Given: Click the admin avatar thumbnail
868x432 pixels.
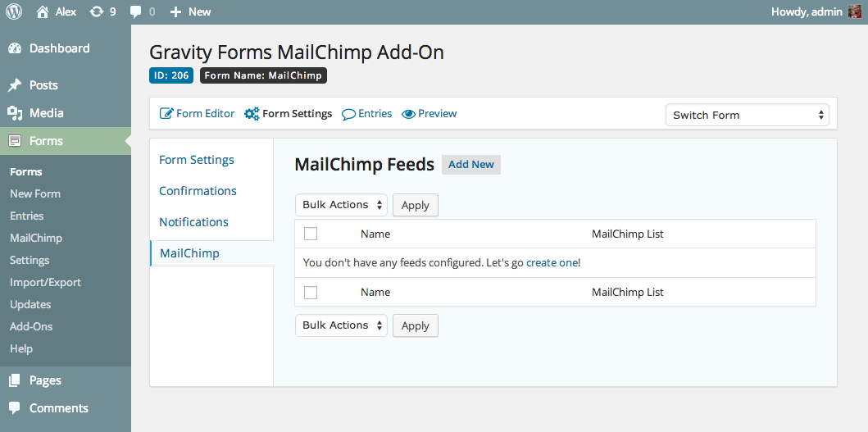Looking at the screenshot, I should click(854, 11).
